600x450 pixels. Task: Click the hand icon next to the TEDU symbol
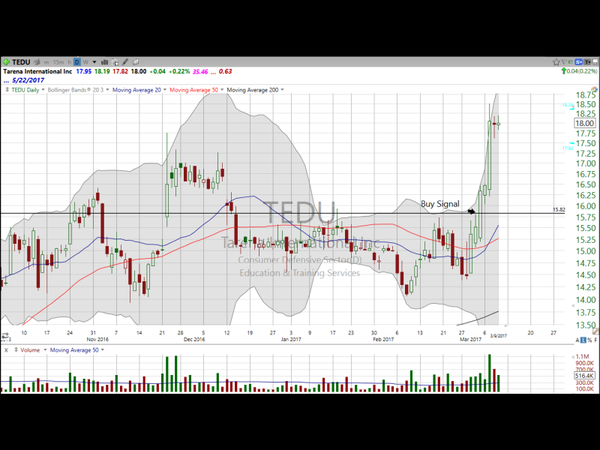tap(37, 62)
